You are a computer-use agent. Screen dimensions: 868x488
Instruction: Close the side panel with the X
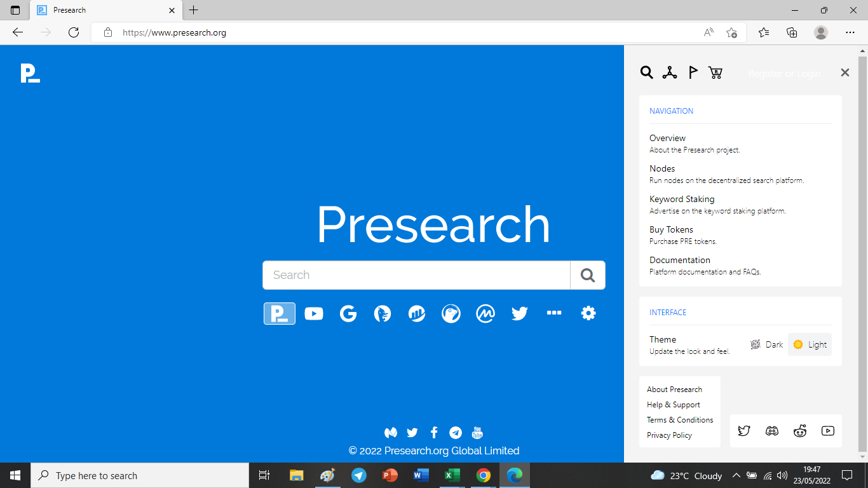pyautogui.click(x=845, y=72)
